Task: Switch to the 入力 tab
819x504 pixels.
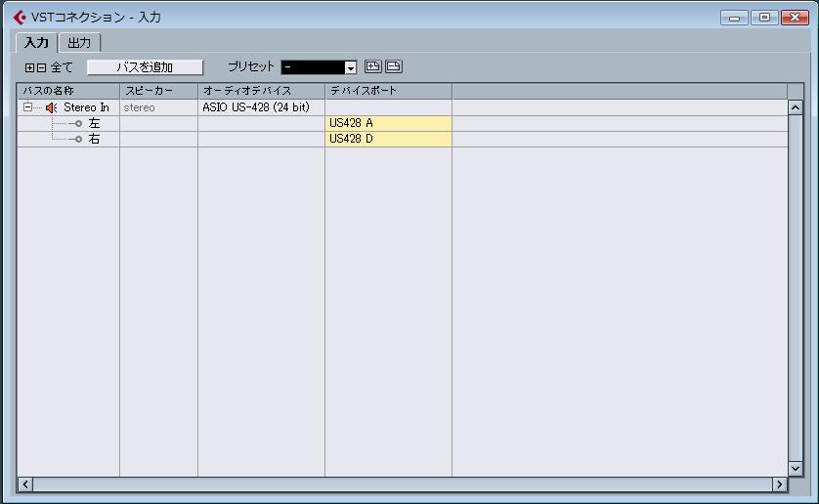Action: (36, 42)
